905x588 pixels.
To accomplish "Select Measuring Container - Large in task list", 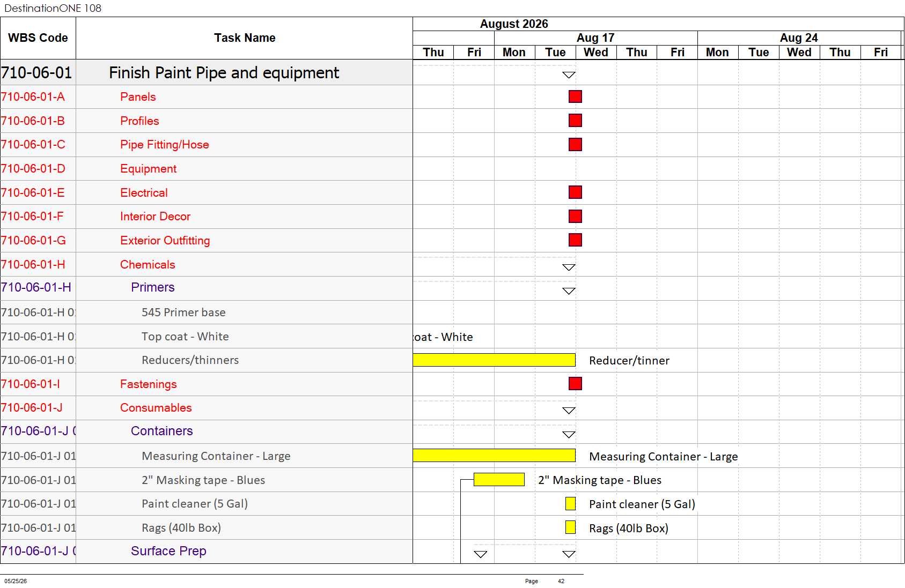I will coord(216,456).
